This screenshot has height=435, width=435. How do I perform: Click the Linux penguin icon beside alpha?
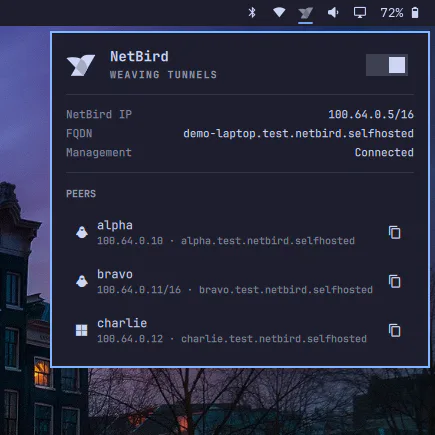tap(82, 232)
